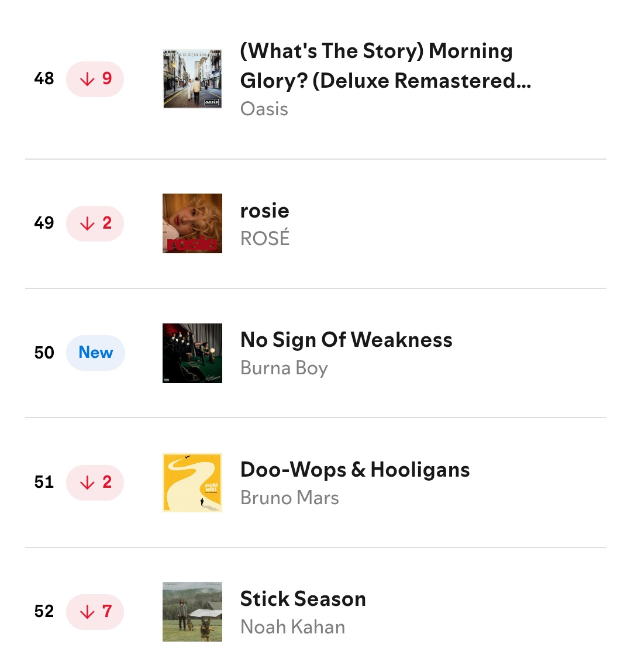Open the Doo-Wops & Hooligans yellow cover
The image size is (631, 672).
[192, 483]
